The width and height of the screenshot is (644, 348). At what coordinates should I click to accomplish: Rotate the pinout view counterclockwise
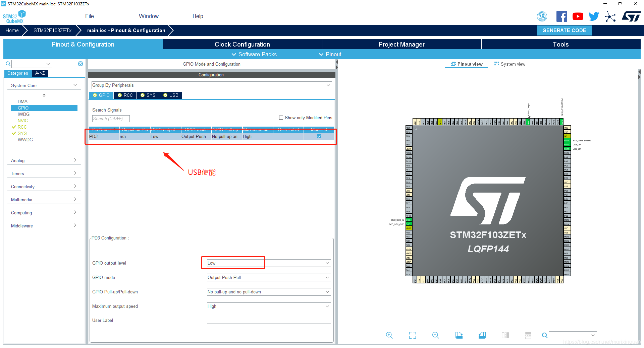click(x=482, y=335)
